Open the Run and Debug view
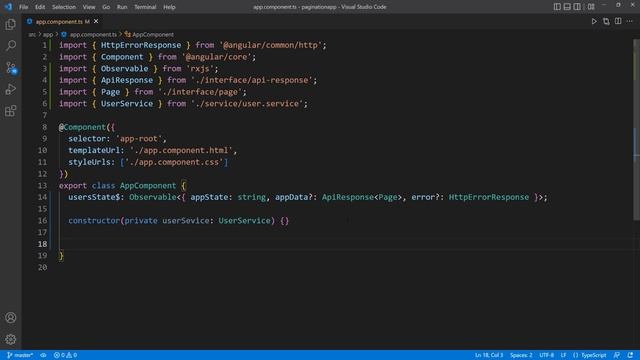The image size is (640, 360). tap(11, 89)
